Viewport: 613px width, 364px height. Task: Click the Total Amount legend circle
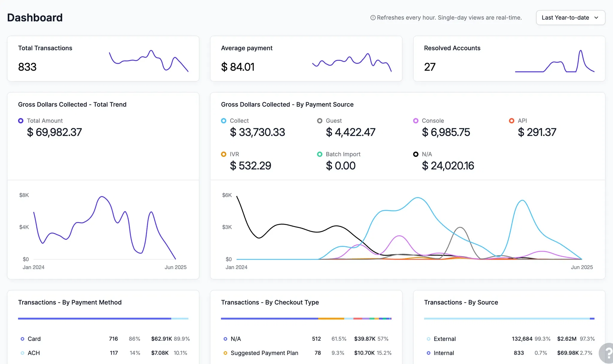coord(21,121)
